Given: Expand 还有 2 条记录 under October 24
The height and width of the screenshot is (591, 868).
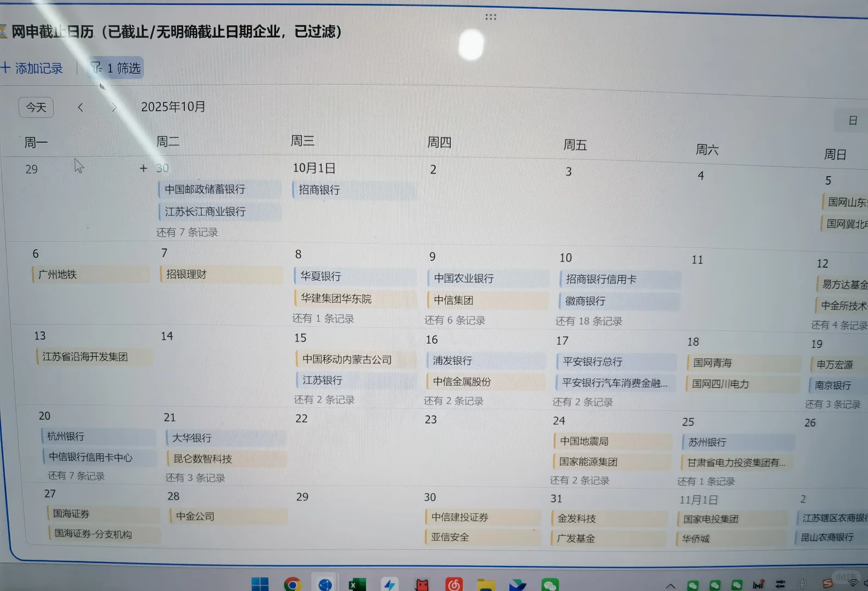Looking at the screenshot, I should pos(580,480).
